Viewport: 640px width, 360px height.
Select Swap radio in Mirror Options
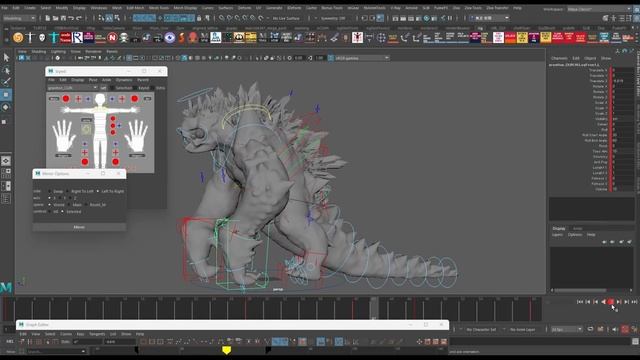[x=50, y=191]
